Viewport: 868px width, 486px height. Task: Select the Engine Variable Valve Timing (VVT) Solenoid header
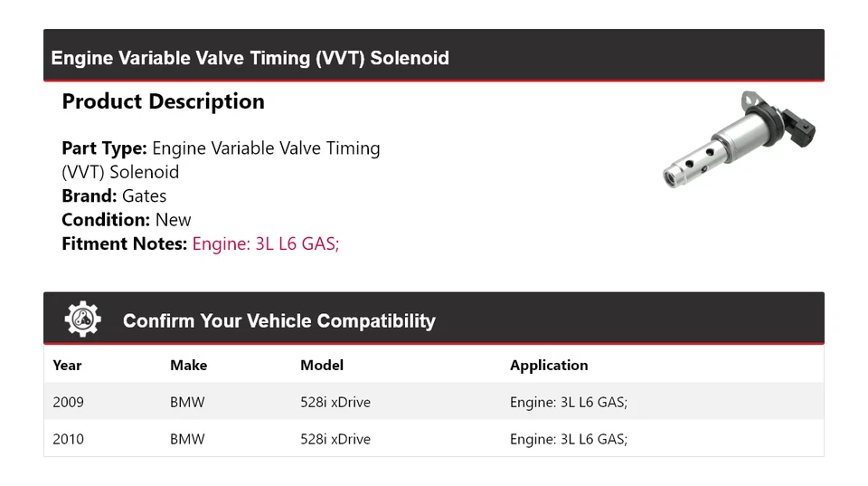coord(250,58)
